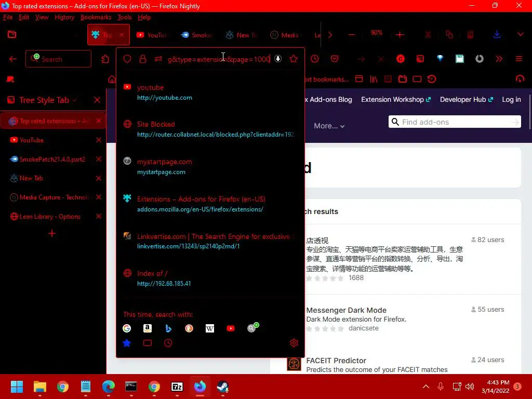
Task: Zoom in with the plus button
Action: pyautogui.click(x=400, y=35)
